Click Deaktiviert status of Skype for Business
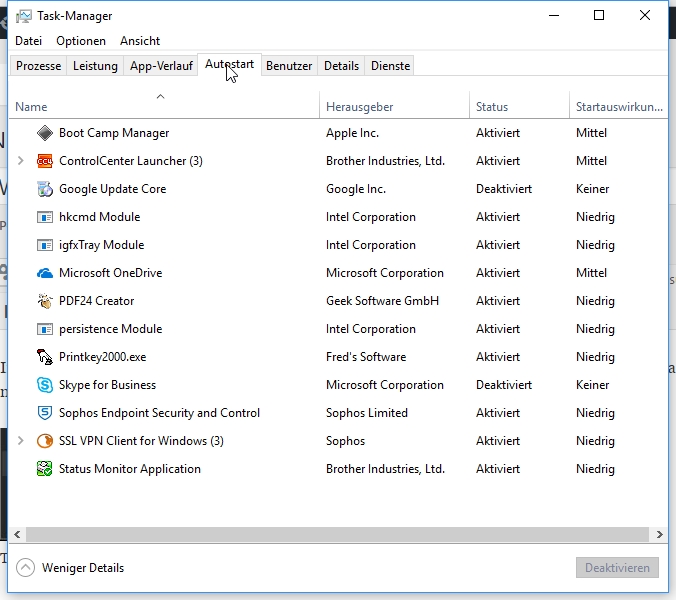This screenshot has width=676, height=600. (x=504, y=385)
